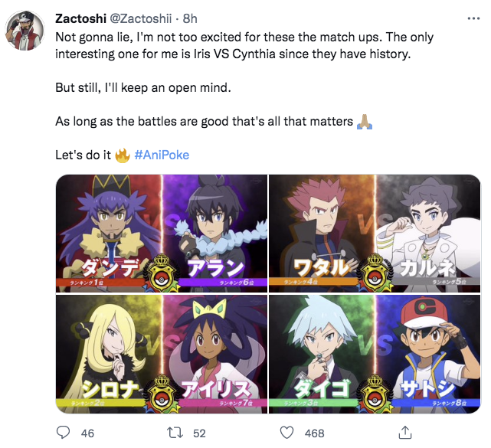
Task: Like the tweet with the heart icon
Action: click(x=286, y=433)
